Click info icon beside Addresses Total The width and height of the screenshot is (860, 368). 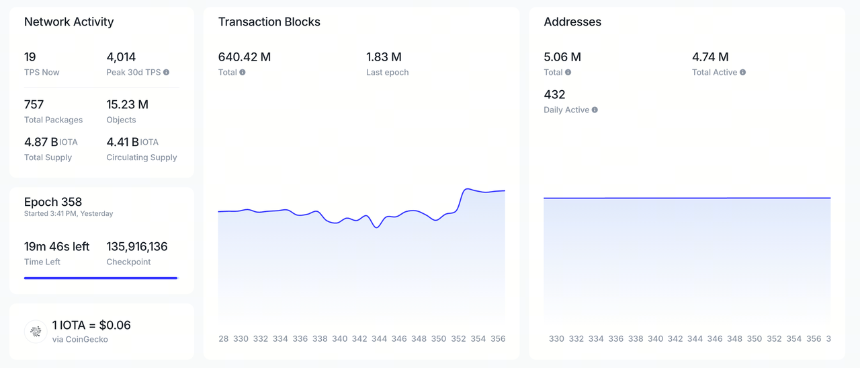568,72
